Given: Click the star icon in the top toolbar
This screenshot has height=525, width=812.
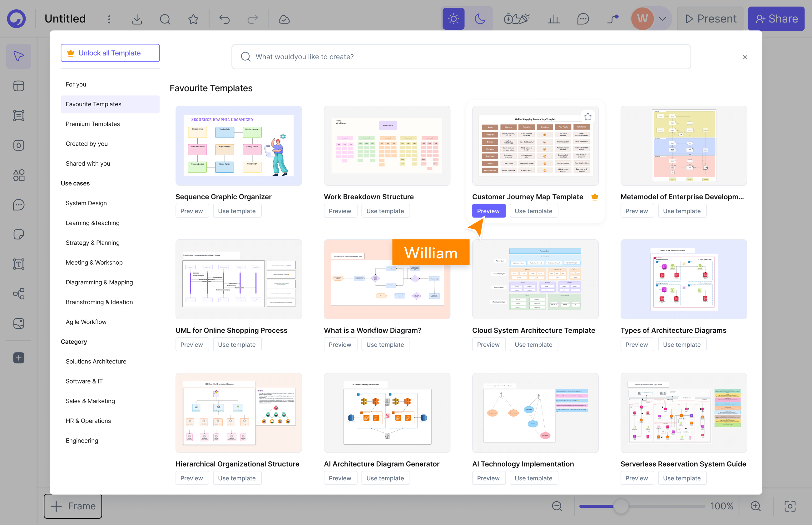Looking at the screenshot, I should [193, 19].
